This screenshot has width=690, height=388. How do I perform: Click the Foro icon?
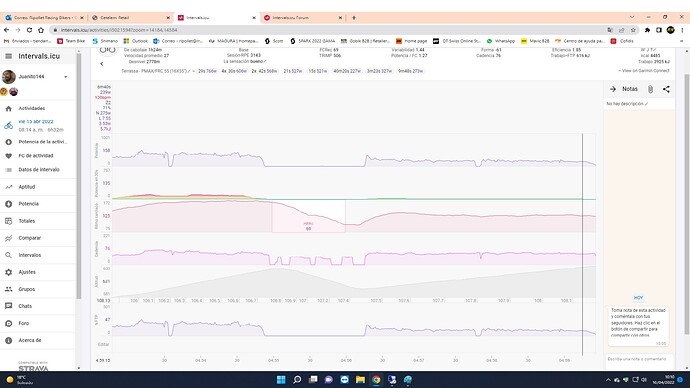[8, 323]
